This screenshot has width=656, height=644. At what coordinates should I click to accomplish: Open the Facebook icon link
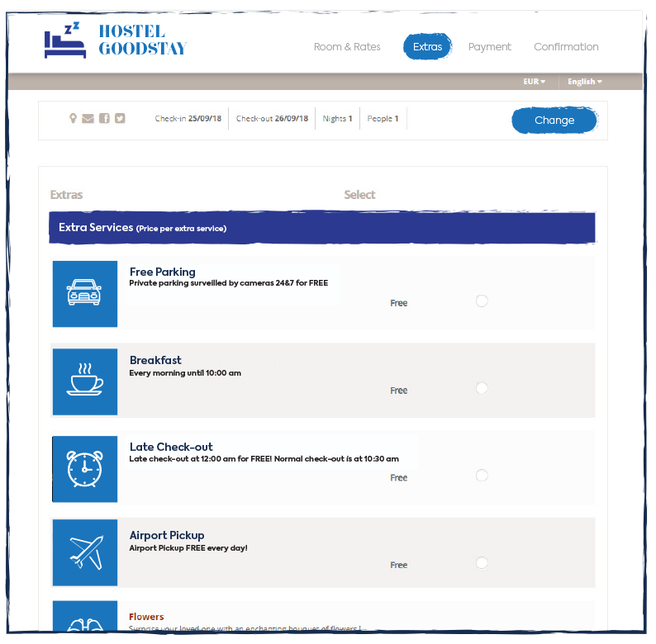pos(104,118)
